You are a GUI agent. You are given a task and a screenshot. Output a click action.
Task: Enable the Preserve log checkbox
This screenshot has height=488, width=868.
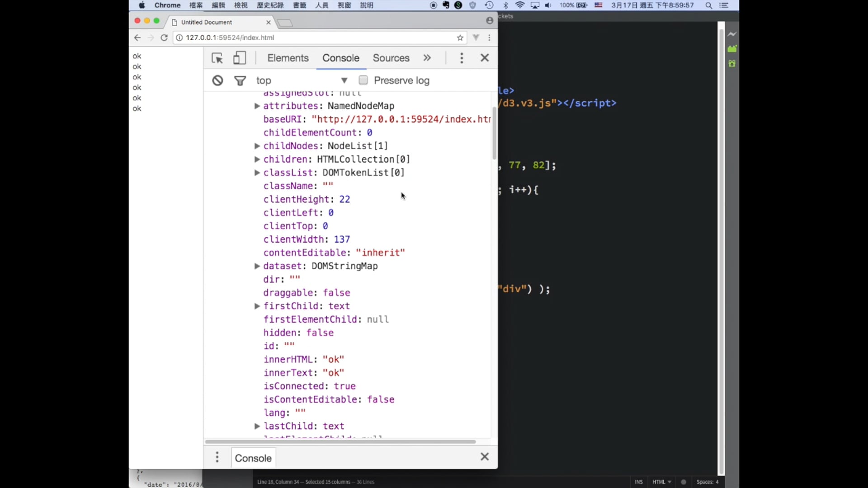coord(363,80)
